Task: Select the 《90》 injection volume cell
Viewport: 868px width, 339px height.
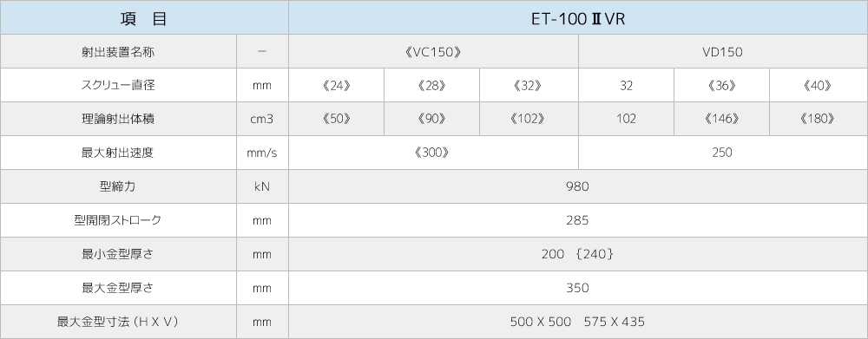Action: click(x=431, y=119)
